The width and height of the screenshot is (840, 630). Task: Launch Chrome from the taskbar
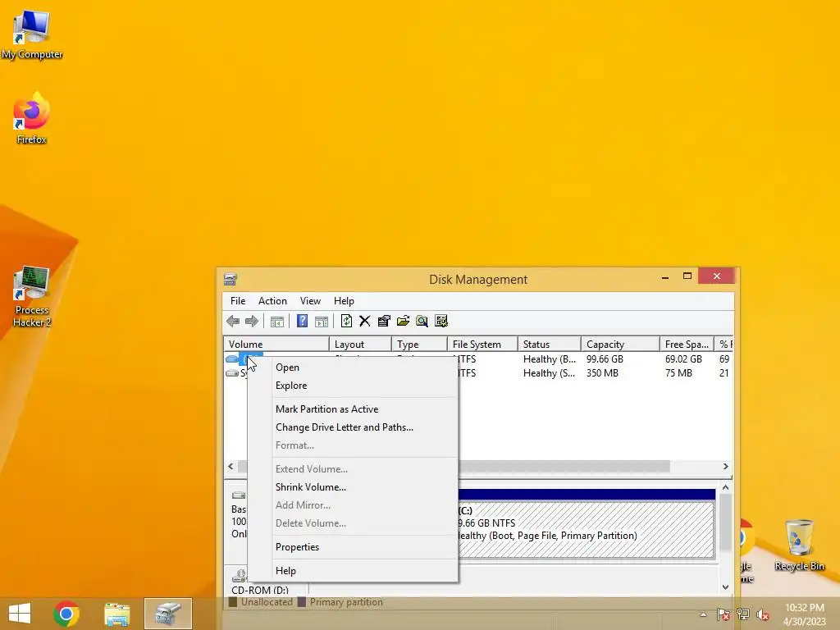coord(66,614)
